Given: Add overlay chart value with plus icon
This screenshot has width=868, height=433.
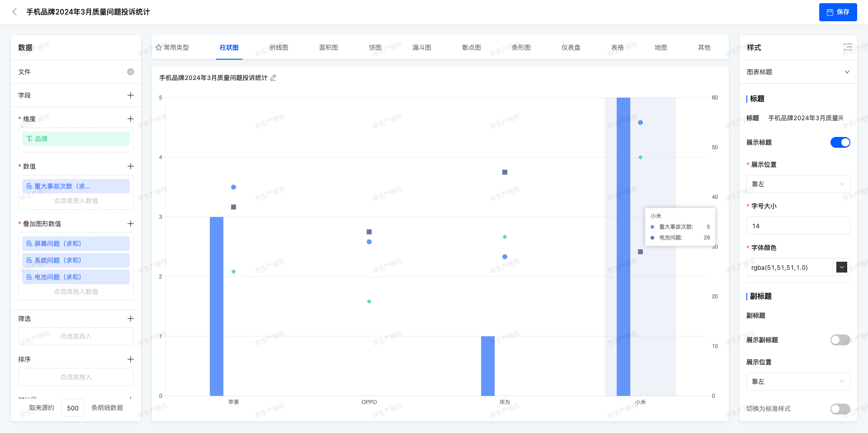Looking at the screenshot, I should (x=131, y=224).
